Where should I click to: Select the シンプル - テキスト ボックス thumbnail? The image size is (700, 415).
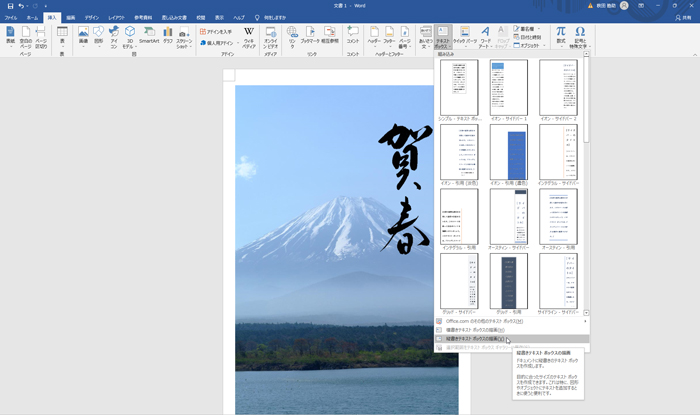pos(459,90)
